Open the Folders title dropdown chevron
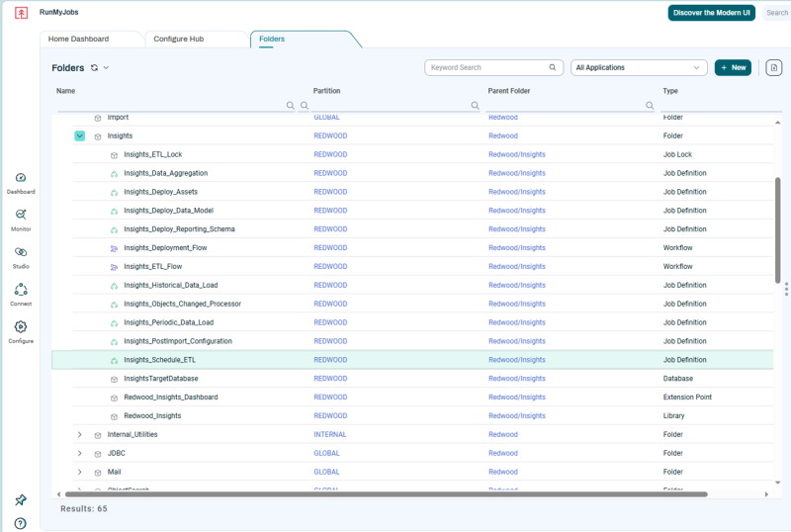791x532 pixels. point(106,67)
